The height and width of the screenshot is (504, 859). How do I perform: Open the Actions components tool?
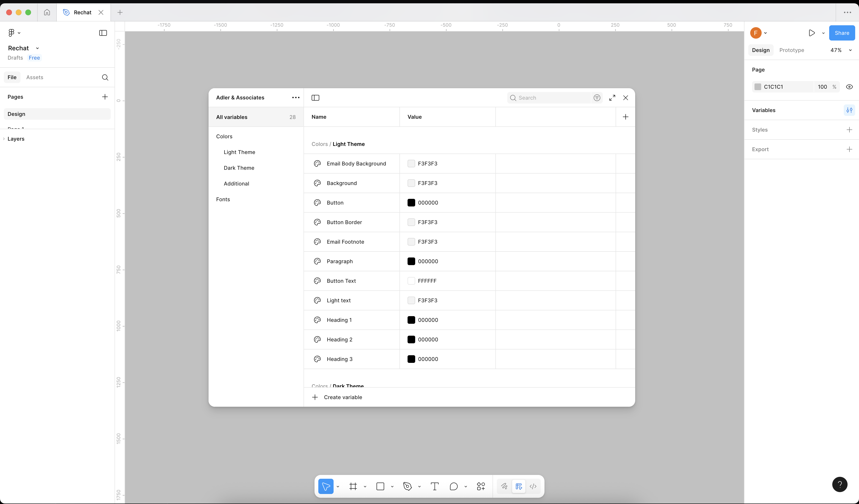(x=481, y=486)
